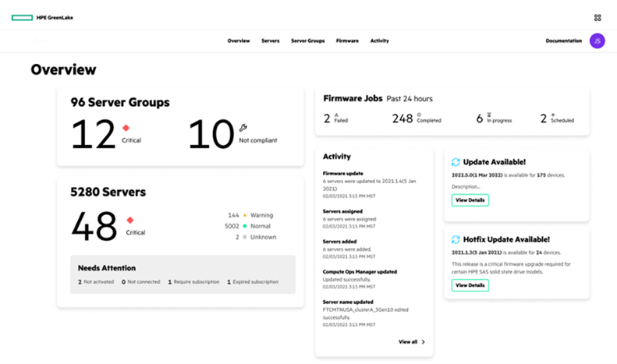Image resolution: width=617 pixels, height=364 pixels.
Task: Switch to the Activity tab
Action: tap(379, 41)
